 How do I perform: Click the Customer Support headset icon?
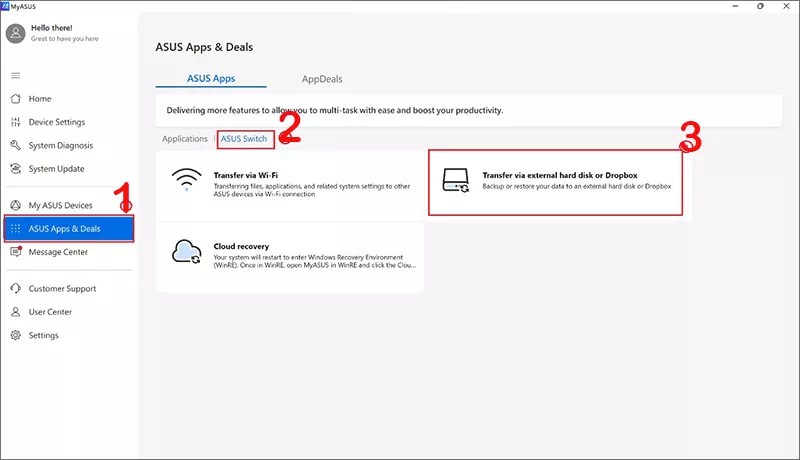[x=16, y=288]
